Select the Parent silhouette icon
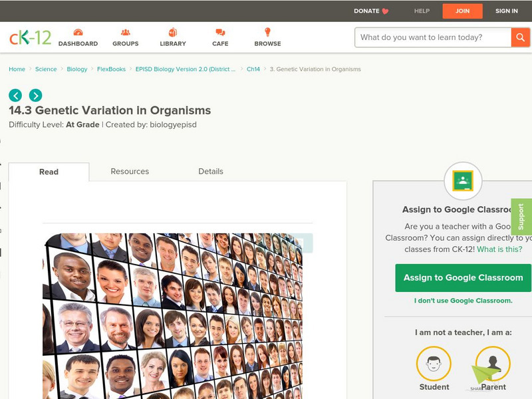This screenshot has height=399, width=532. (x=493, y=363)
